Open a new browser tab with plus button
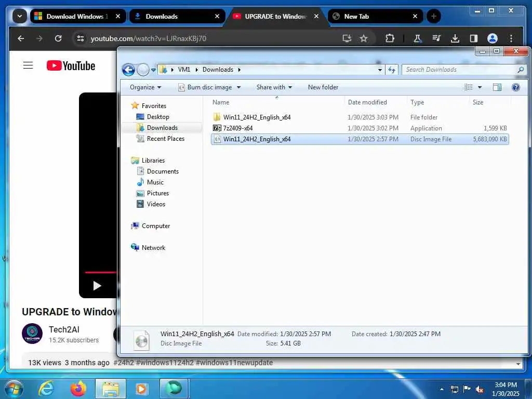 [434, 16]
